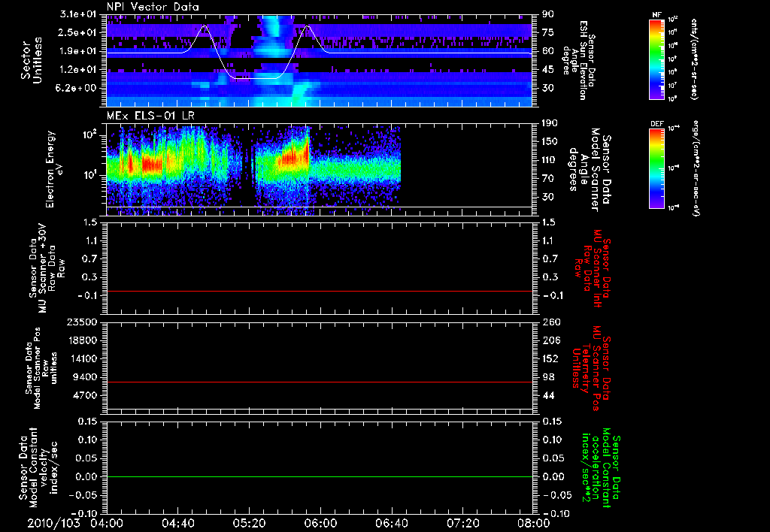
Task: Click the '260' telemetry tick value
Action: tap(550, 322)
